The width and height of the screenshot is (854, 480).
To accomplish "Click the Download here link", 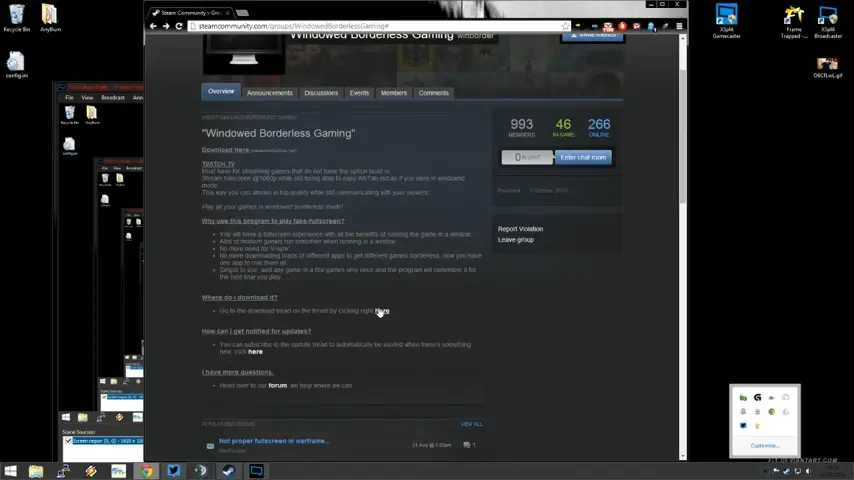I will coord(225,150).
